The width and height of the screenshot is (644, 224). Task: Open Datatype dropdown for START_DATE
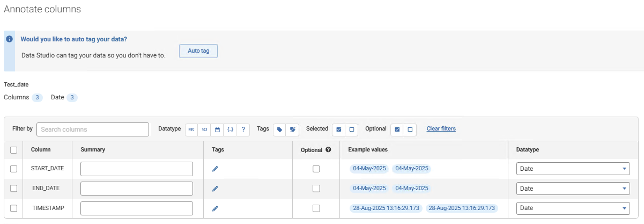(573, 169)
